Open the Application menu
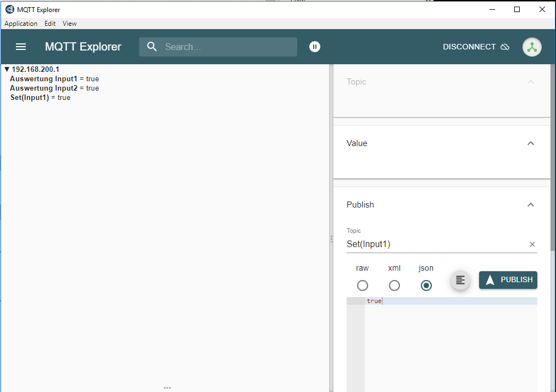556x392 pixels. [21, 24]
